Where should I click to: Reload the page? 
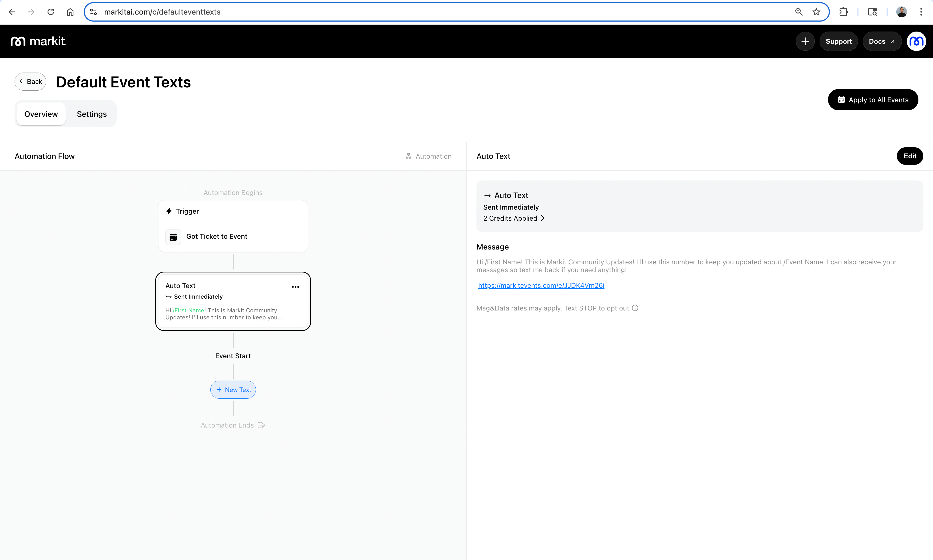(50, 12)
